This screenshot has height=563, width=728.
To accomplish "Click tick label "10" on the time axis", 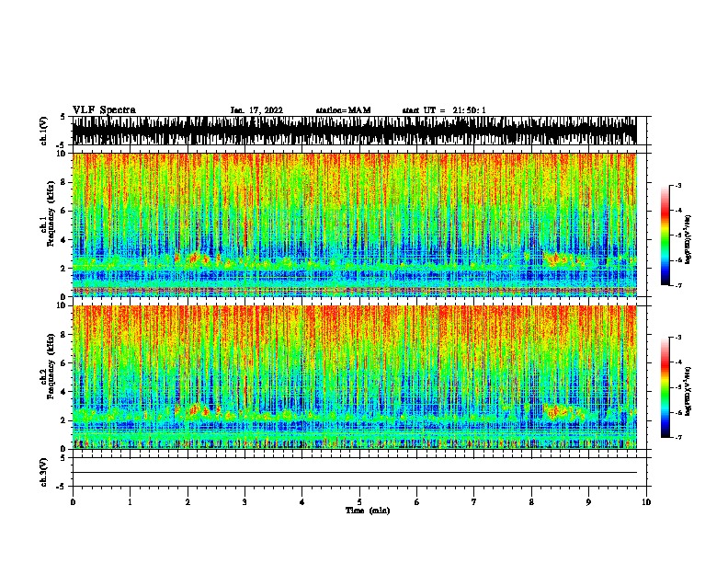I will coord(646,502).
